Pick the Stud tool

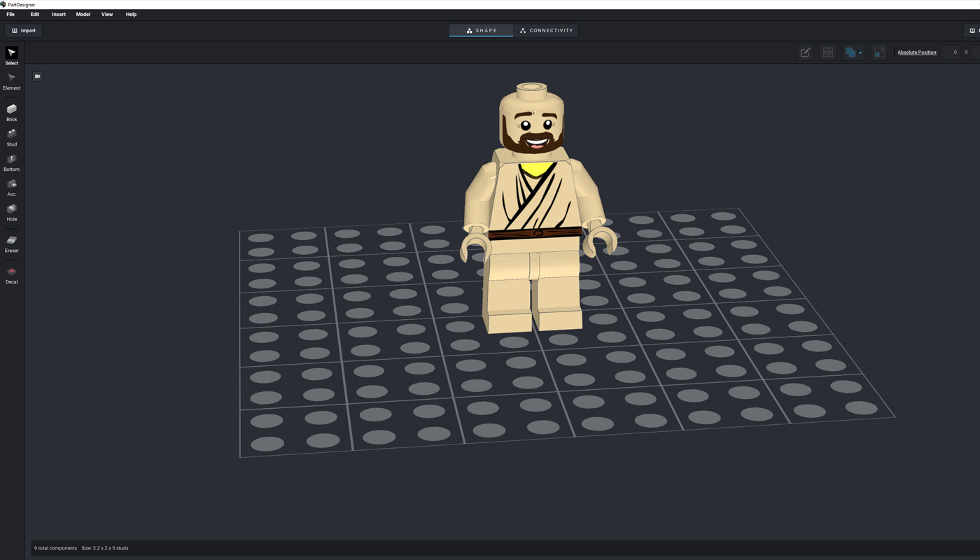(12, 136)
